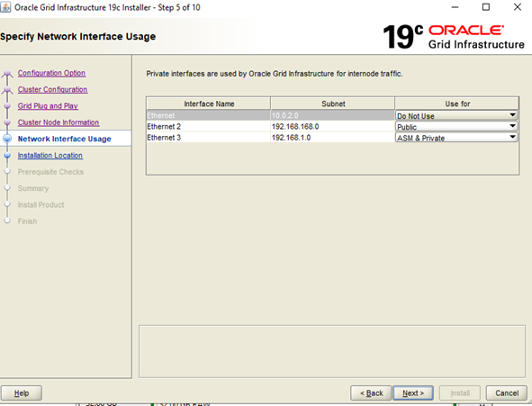Click the empty message area at bottom
This screenshot has width=532, height=406.
pos(332,351)
